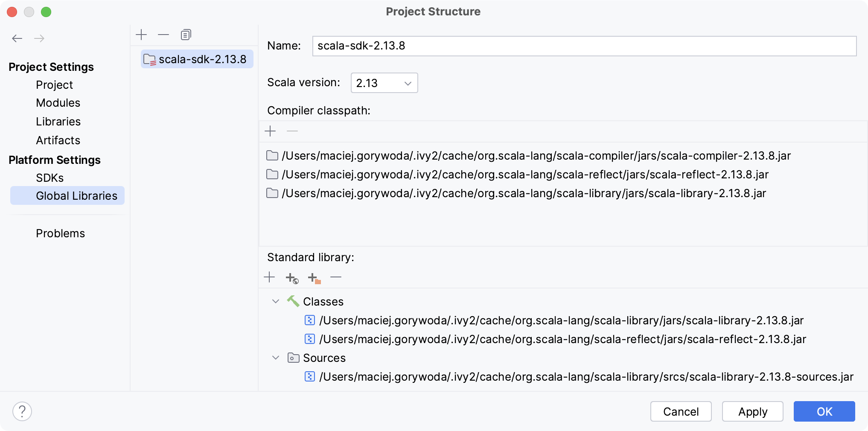Switch to the SDKs settings section
The image size is (868, 431).
(x=50, y=178)
